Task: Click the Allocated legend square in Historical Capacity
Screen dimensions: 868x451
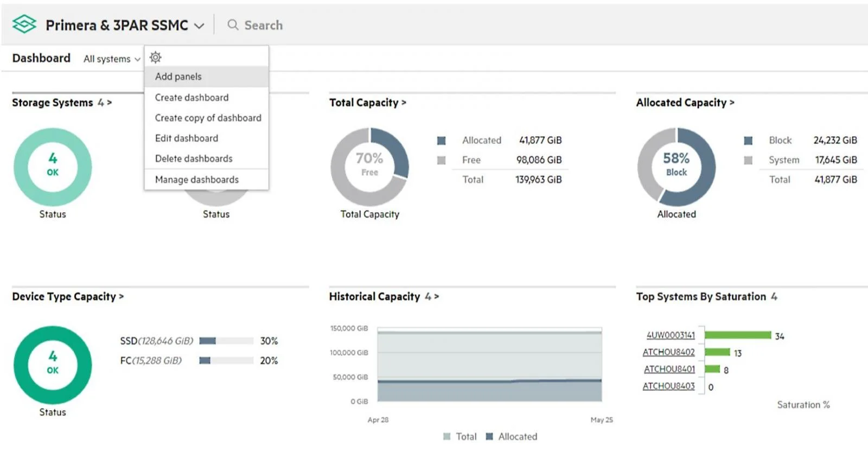Action: pyautogui.click(x=489, y=436)
